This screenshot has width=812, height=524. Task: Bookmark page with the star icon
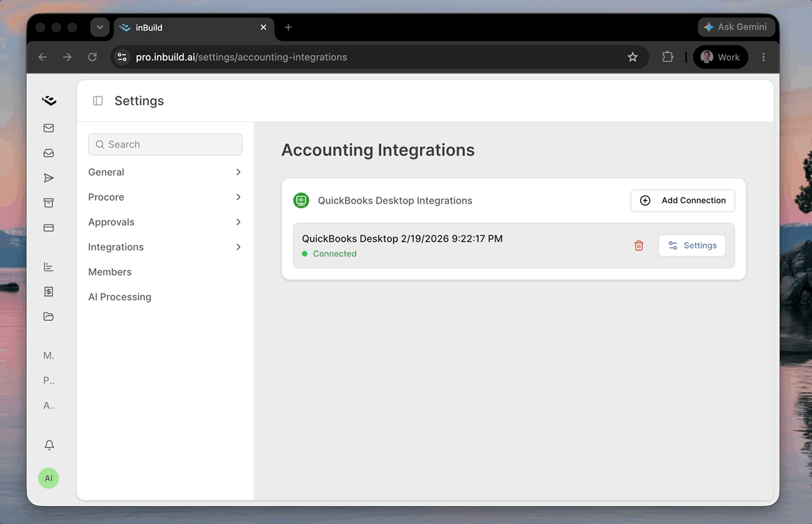pyautogui.click(x=633, y=57)
